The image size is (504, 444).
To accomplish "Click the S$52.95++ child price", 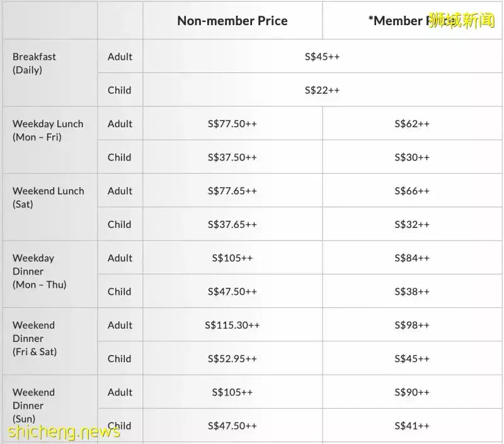I will [x=232, y=358].
